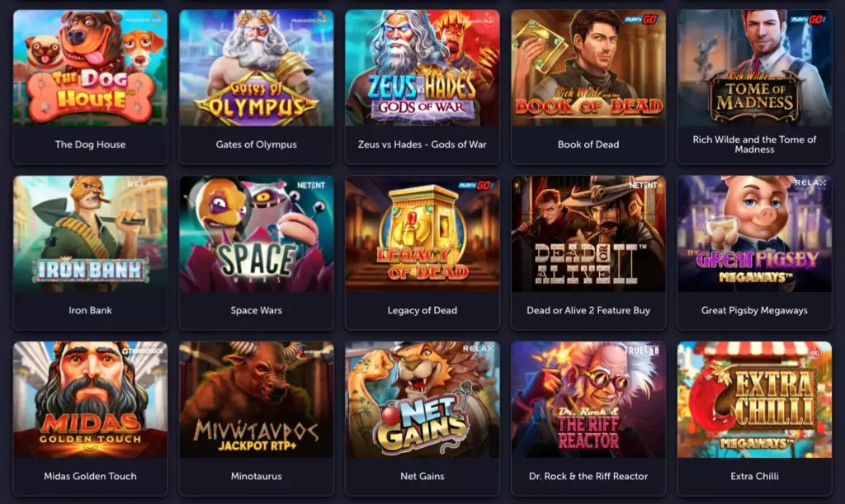This screenshot has width=845, height=504.
Task: Click the "Minotaurus" game title text
Action: tap(256, 476)
